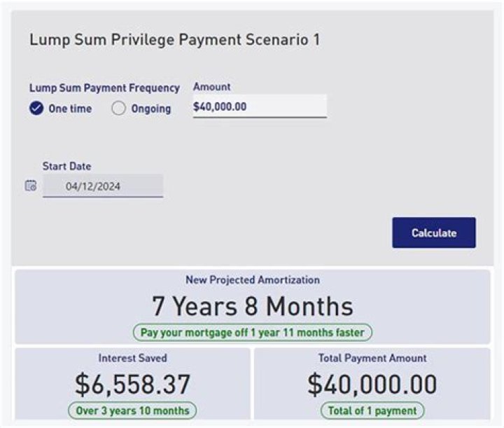Click the New Projected Amortization heading
This screenshot has width=504, height=428.
tap(253, 280)
